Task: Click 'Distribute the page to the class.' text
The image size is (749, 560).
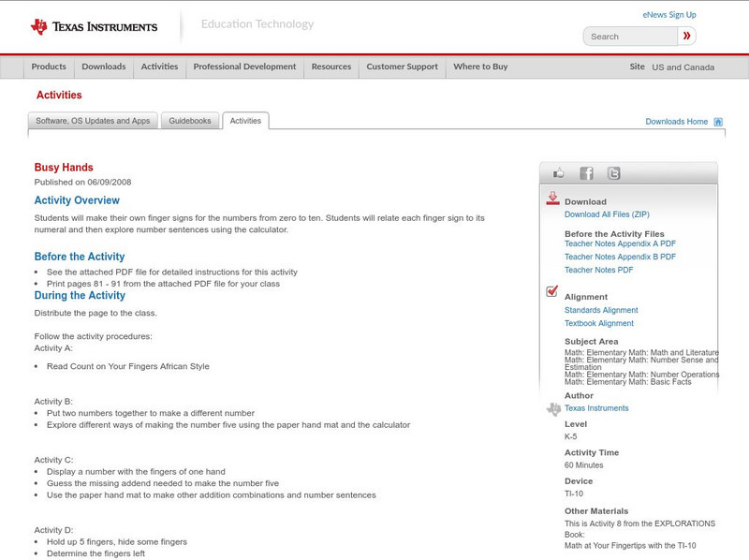Action: pyautogui.click(x=95, y=313)
